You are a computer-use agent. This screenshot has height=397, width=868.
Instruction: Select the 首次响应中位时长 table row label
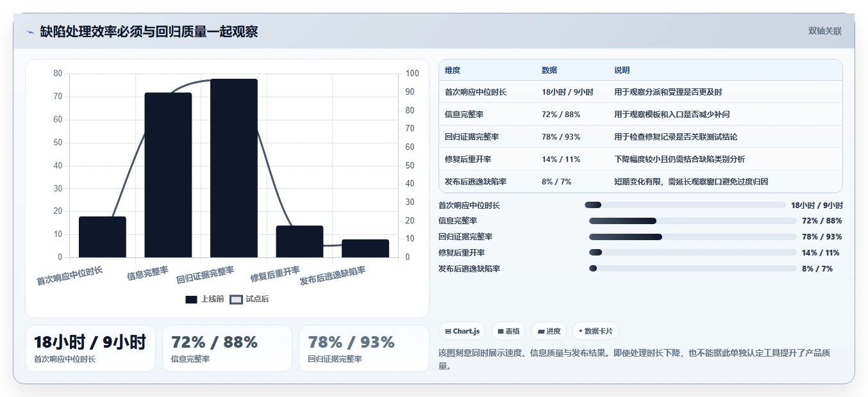point(476,92)
